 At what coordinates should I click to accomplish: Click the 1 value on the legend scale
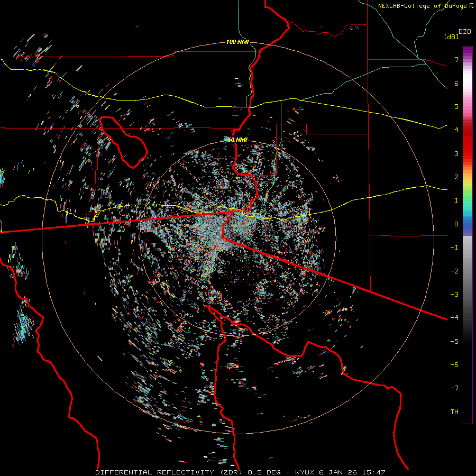(456, 200)
